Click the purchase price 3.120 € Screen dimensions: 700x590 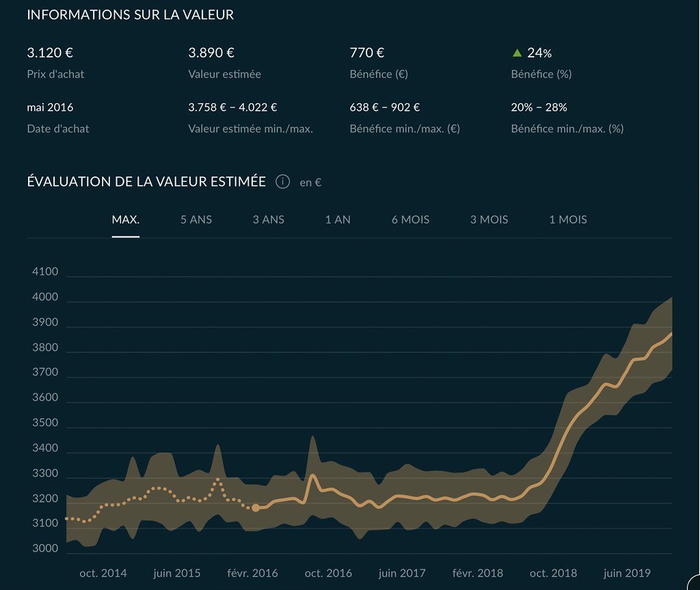pos(50,53)
